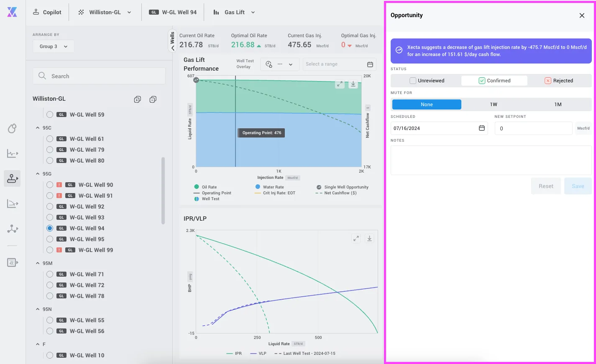Open the Williston-GL field dropdown
596x364 pixels.
[105, 12]
